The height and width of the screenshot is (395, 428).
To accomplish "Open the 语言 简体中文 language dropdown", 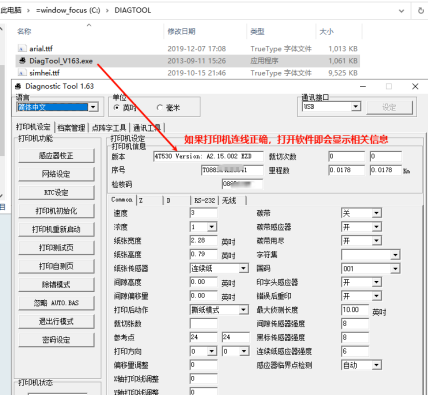I will click(x=94, y=107).
